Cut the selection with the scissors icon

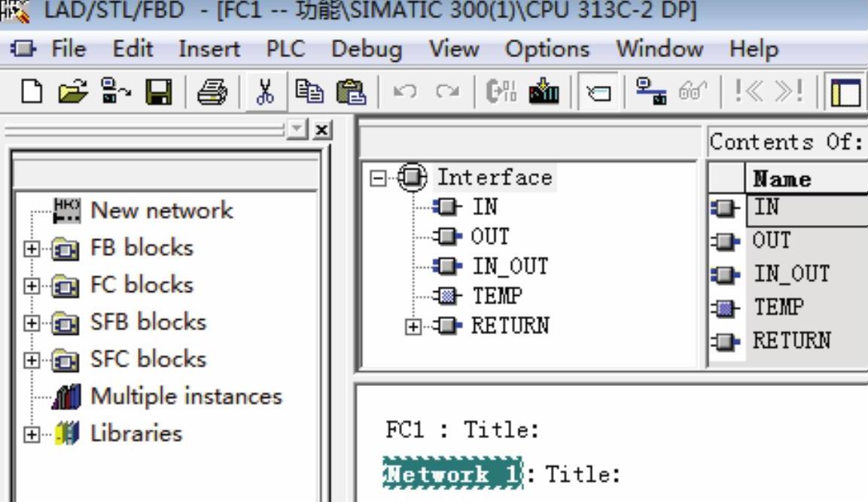[265, 91]
